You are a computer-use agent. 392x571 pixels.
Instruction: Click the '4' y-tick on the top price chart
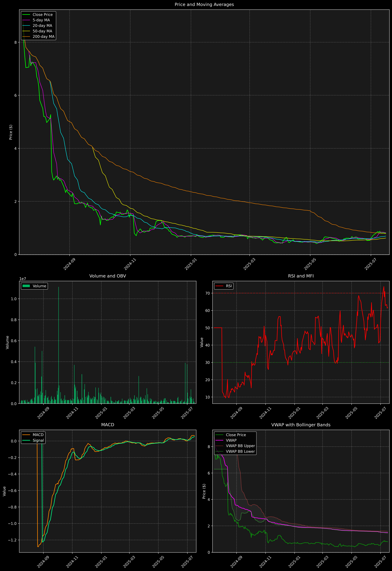coord(15,148)
